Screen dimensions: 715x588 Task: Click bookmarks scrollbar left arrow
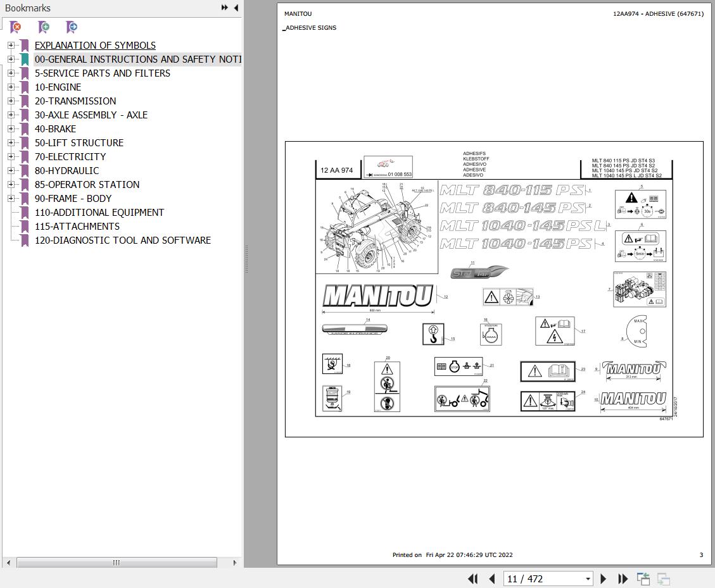click(x=8, y=563)
